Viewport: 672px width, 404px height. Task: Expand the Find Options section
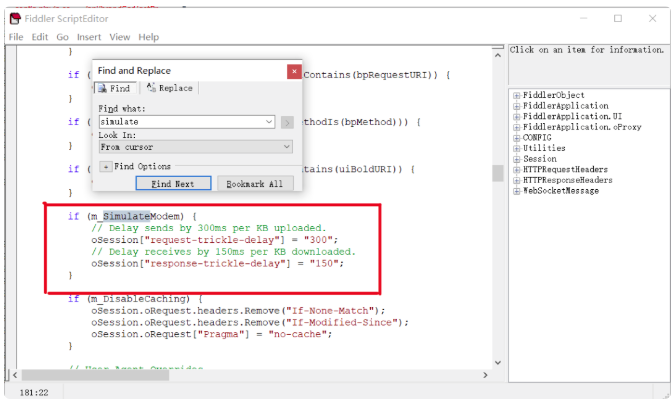[106, 166]
